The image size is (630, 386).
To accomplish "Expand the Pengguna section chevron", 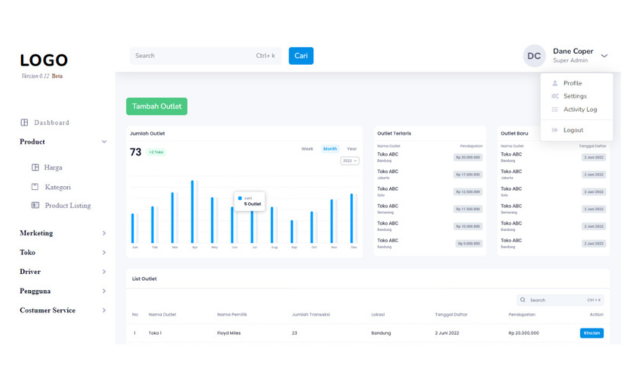I will (104, 291).
